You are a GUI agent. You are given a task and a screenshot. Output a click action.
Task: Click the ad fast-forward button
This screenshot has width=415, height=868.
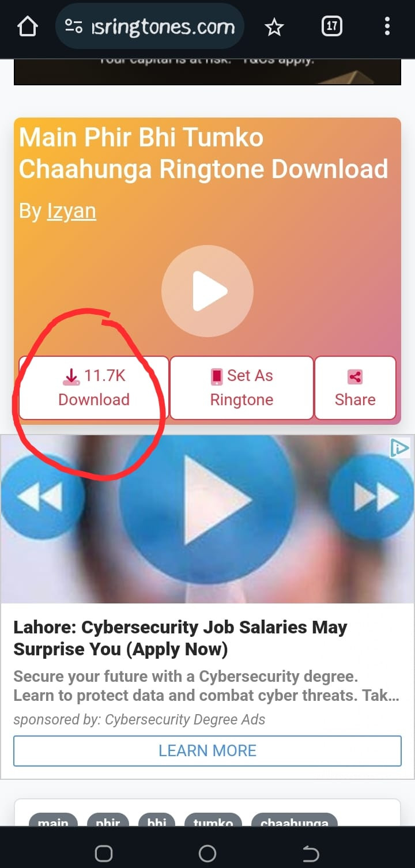tap(375, 496)
